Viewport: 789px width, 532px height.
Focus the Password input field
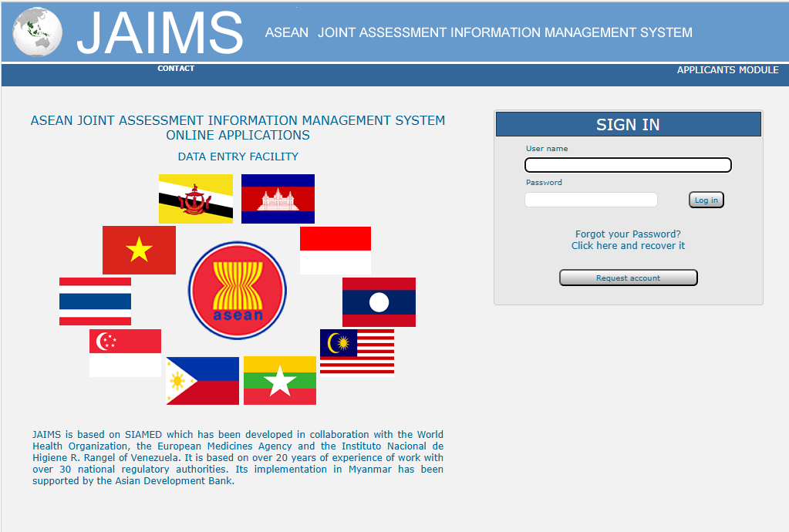(x=592, y=200)
